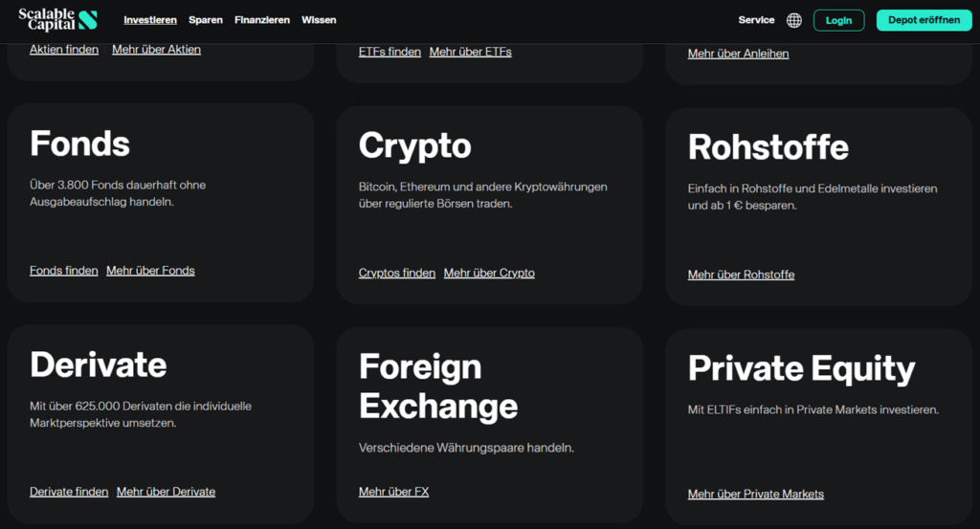This screenshot has width=980, height=529.
Task: Open the Mehr über ETFs link
Action: (x=470, y=52)
